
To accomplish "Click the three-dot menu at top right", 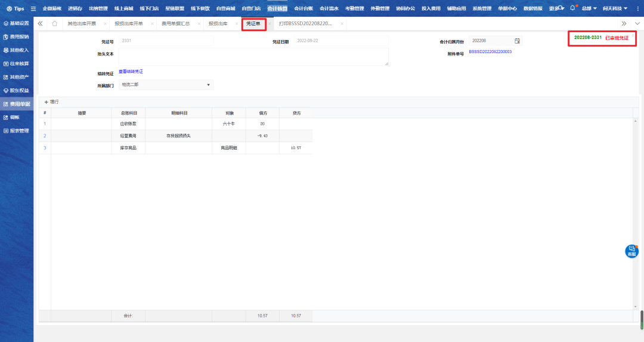I will 637,8.
